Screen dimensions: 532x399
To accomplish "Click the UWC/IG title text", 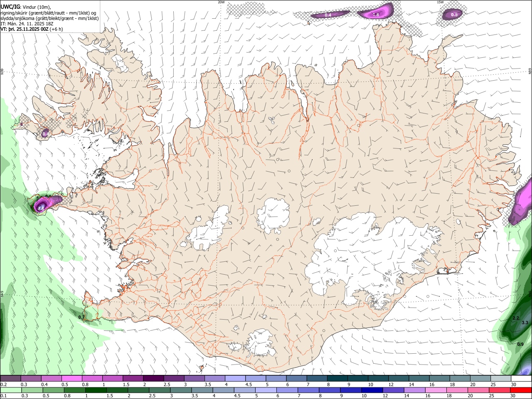I will click(x=10, y=6).
